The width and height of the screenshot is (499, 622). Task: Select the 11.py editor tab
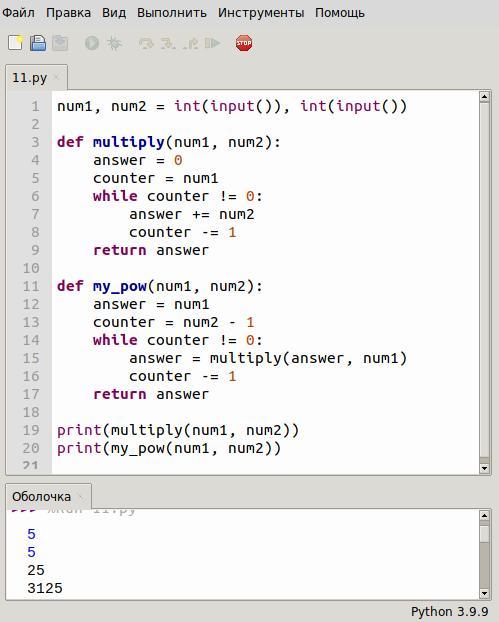pos(30,78)
